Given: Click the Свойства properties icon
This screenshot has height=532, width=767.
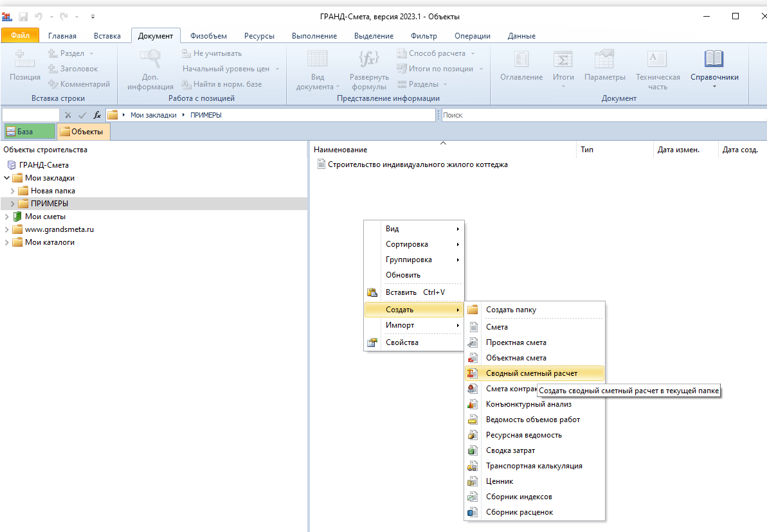Looking at the screenshot, I should click(372, 342).
